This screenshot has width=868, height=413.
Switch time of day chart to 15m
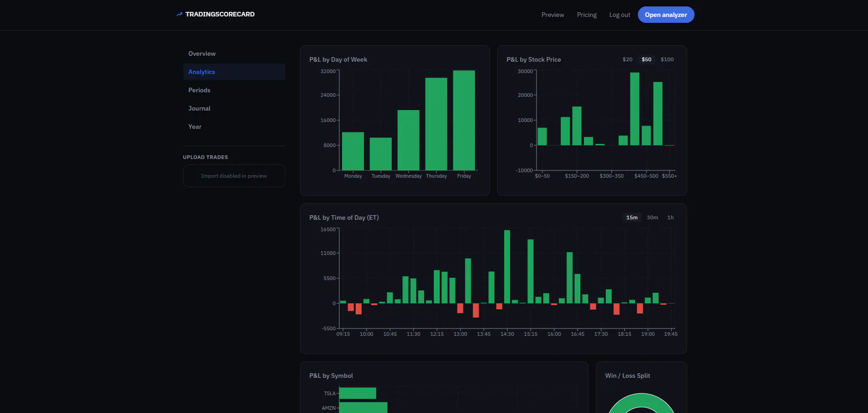coord(632,217)
